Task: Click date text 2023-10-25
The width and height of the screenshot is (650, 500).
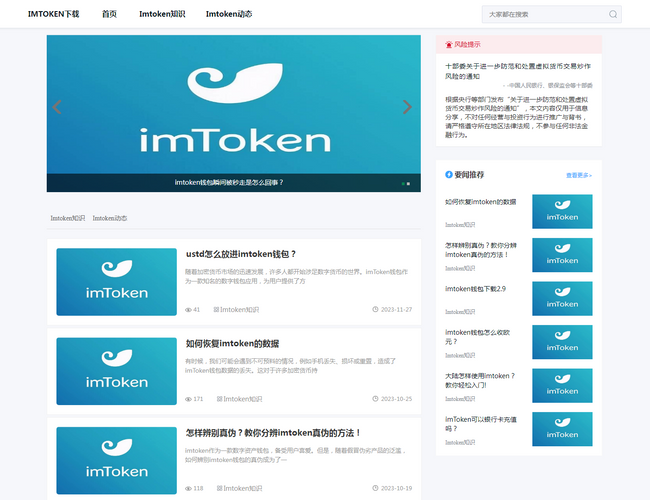Action: [396, 399]
